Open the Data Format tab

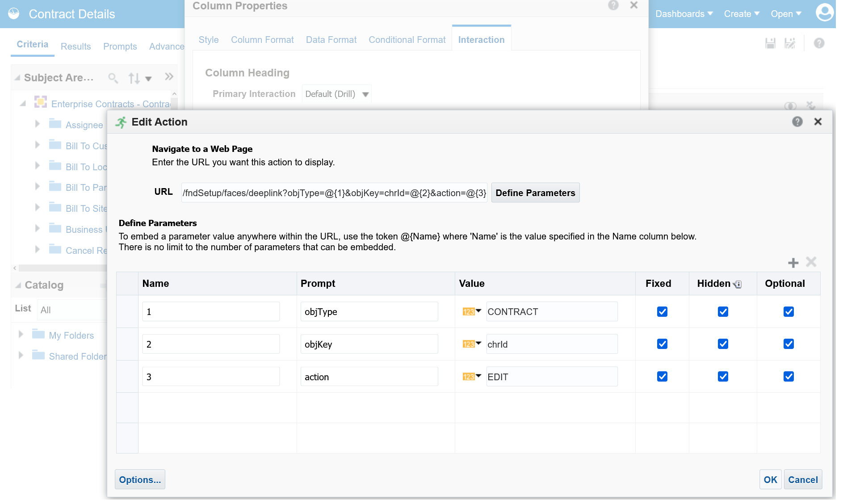coord(331,40)
